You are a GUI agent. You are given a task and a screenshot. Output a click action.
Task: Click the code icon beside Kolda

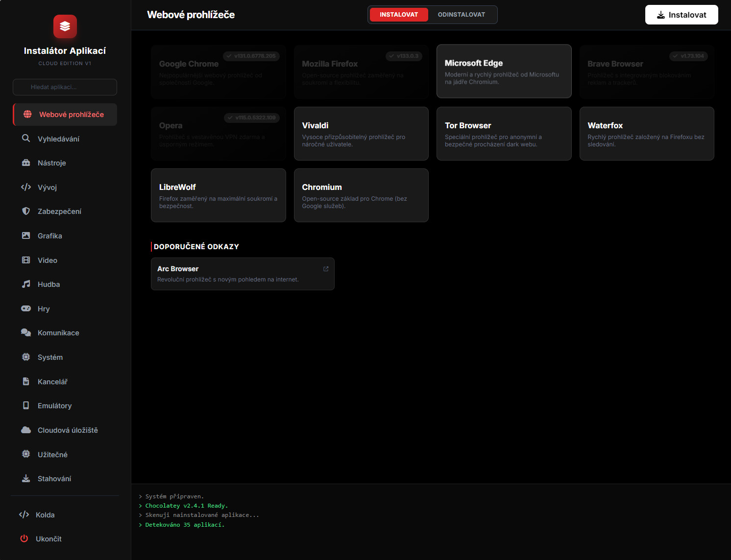pyautogui.click(x=24, y=514)
